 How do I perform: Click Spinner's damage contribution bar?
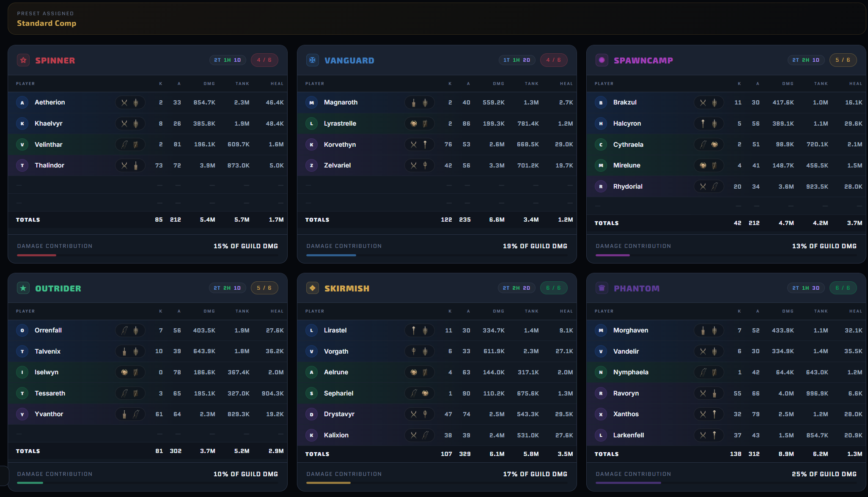[x=148, y=255]
